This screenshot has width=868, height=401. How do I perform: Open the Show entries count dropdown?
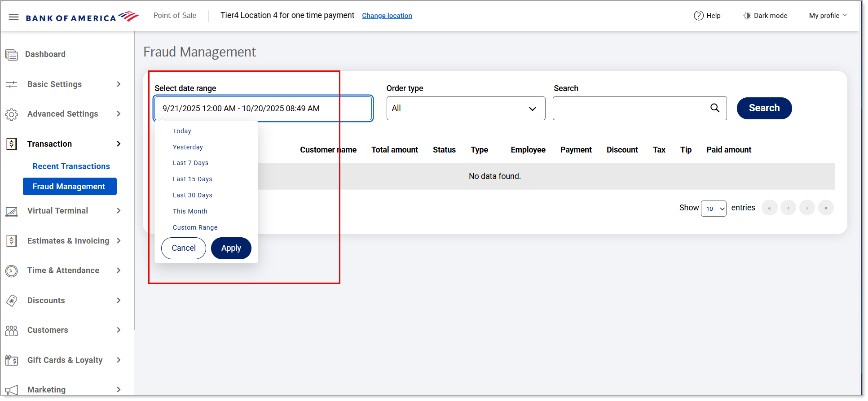[x=713, y=209]
